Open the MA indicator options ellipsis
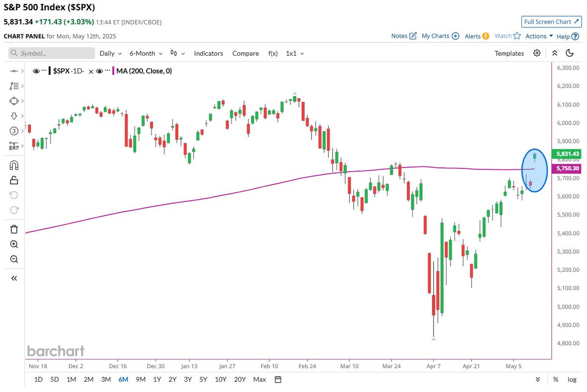The image size is (587, 392). (x=108, y=71)
